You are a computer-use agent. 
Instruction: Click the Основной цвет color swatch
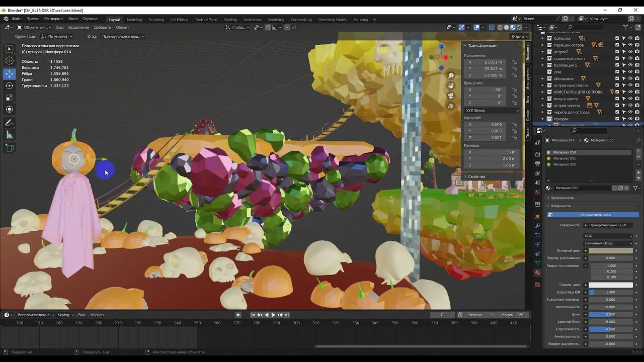click(611, 251)
